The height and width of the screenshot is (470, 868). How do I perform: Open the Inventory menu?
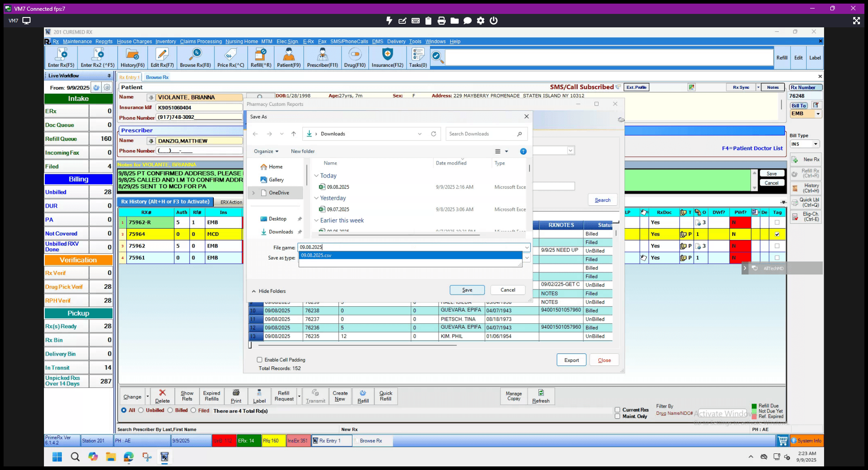click(166, 41)
